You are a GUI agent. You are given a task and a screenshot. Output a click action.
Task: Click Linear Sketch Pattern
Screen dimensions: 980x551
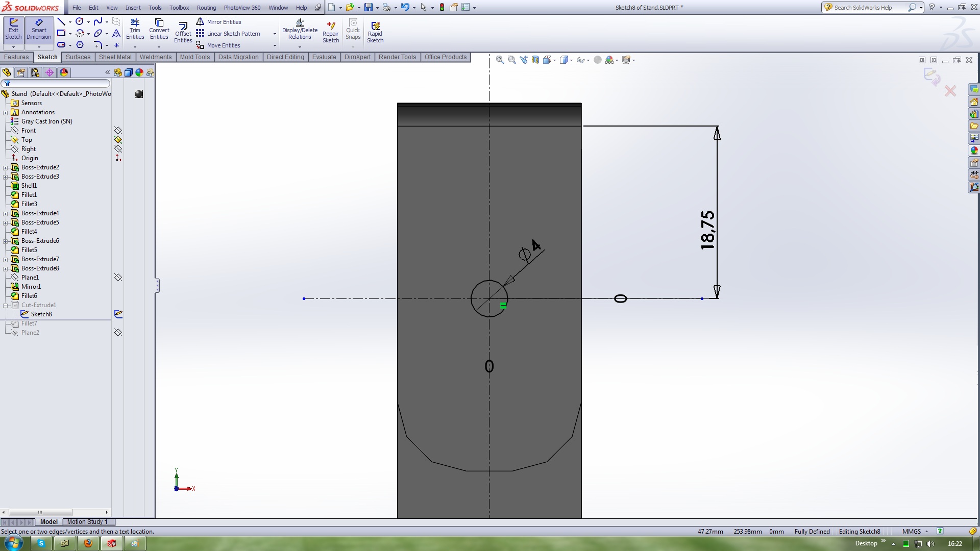coord(228,34)
